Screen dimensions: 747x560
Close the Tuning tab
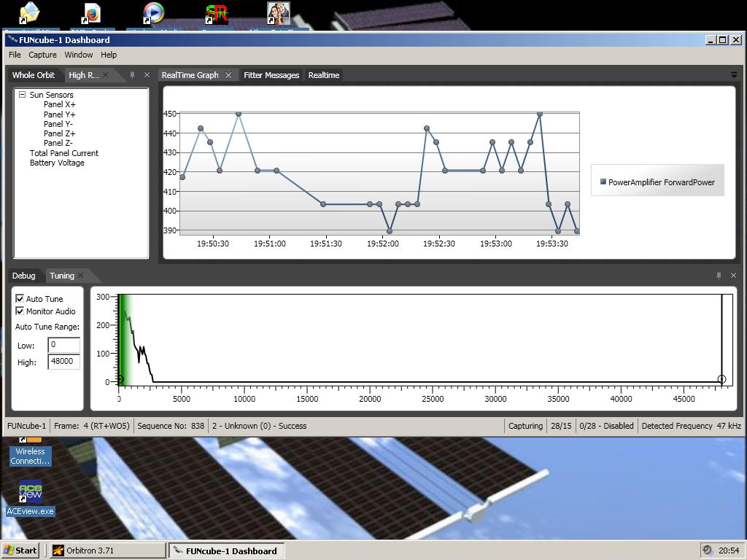click(81, 275)
